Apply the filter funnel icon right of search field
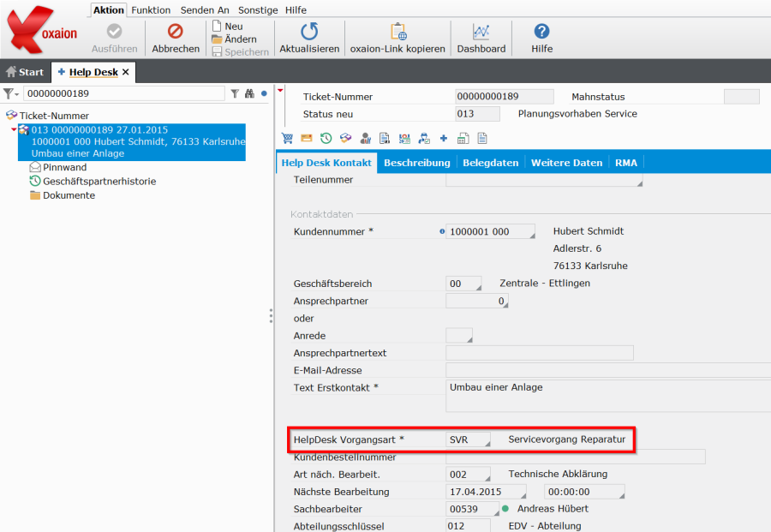771x532 pixels. click(235, 93)
